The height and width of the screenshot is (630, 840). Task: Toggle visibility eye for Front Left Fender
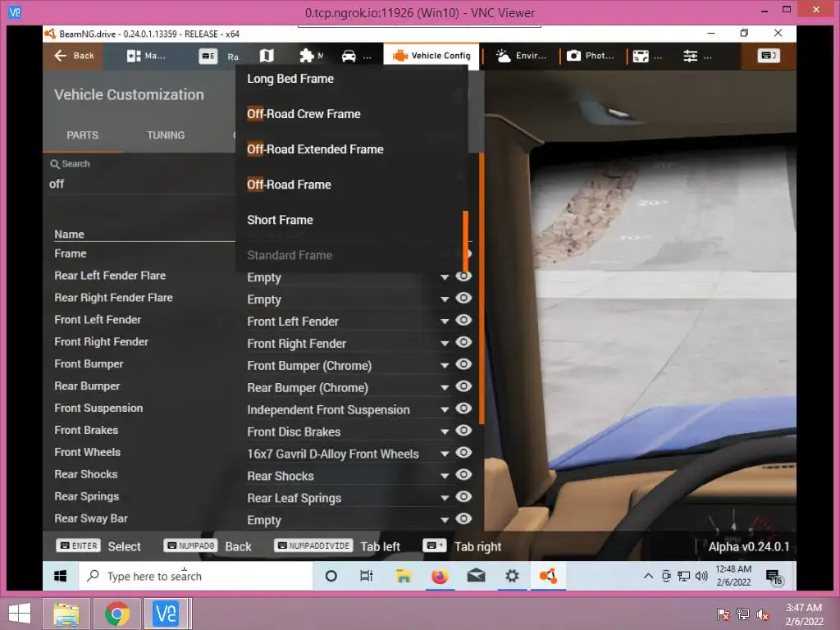[463, 320]
